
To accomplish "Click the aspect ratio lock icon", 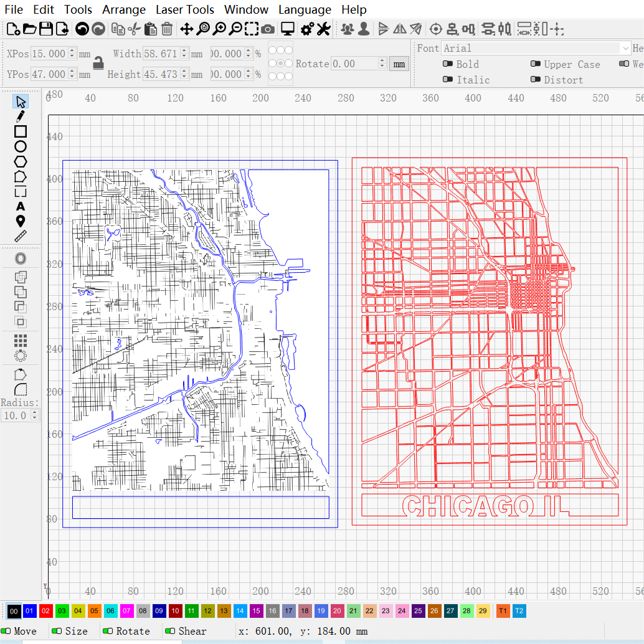I will pyautogui.click(x=98, y=64).
